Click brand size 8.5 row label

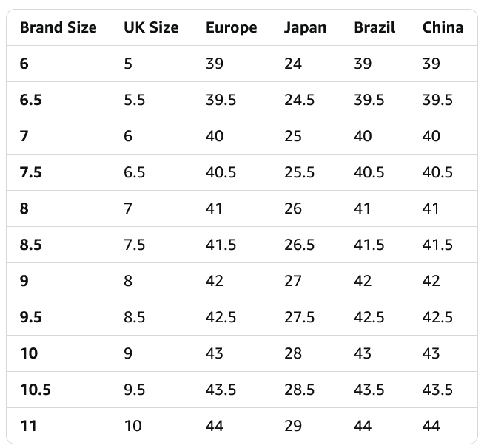coord(30,245)
